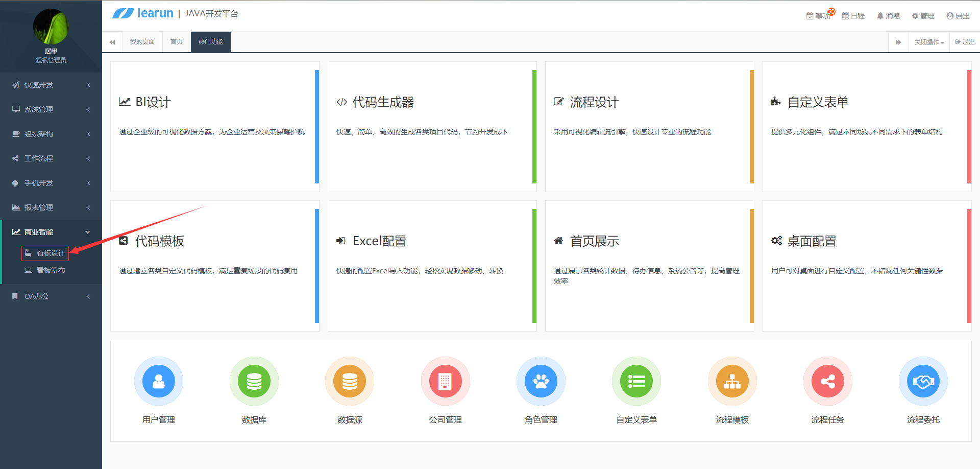This screenshot has height=469, width=980.
Task: Open the 用户管理 circular icon
Action: pyautogui.click(x=158, y=381)
